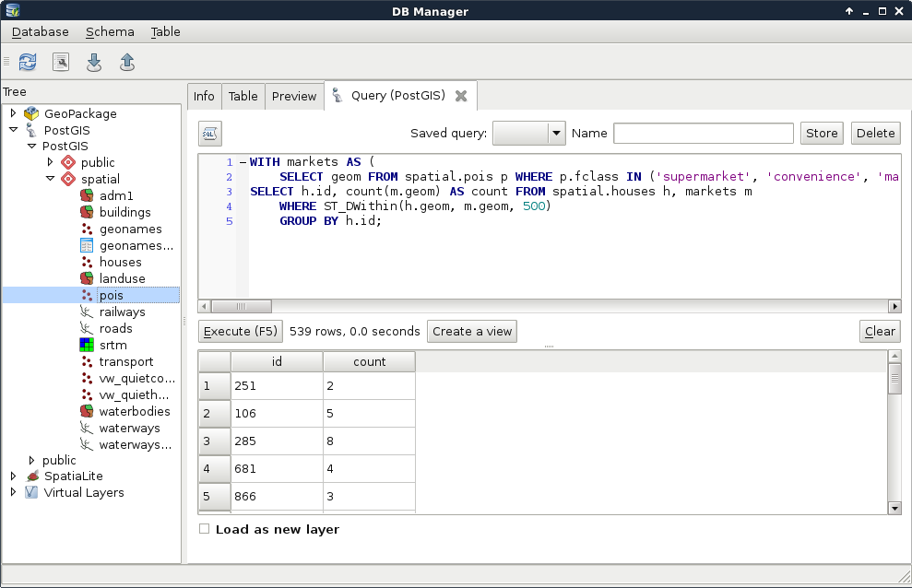
Task: Click the Create a view button
Action: (x=472, y=331)
